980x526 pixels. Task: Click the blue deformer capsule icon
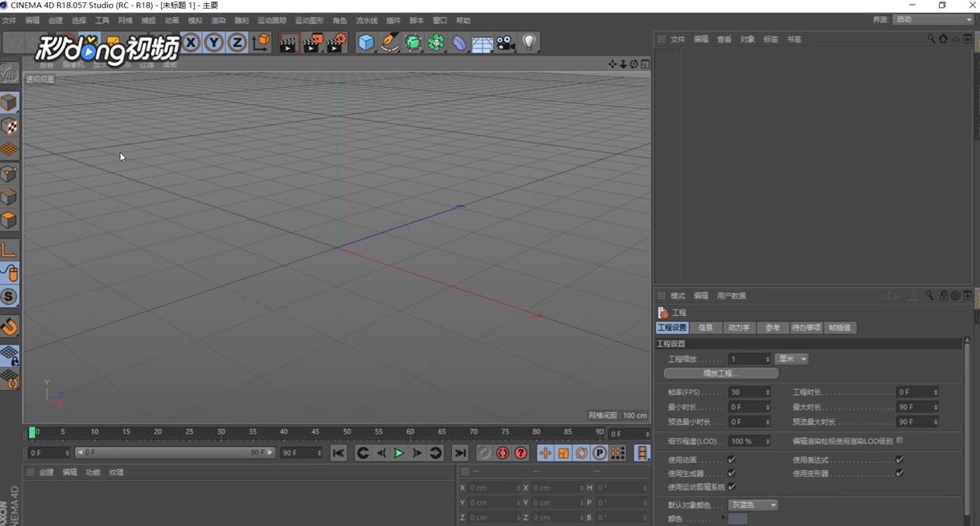pos(460,43)
